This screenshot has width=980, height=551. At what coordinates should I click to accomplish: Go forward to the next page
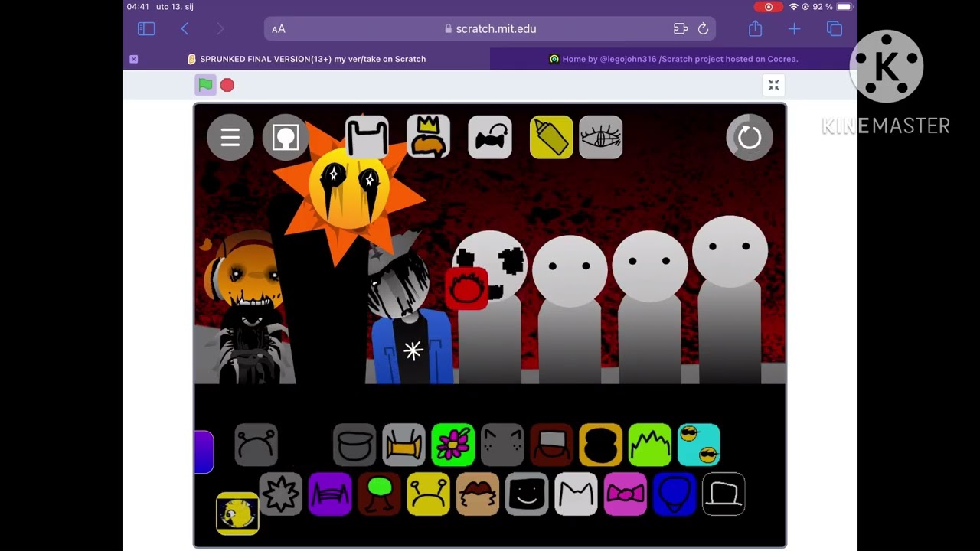click(220, 29)
